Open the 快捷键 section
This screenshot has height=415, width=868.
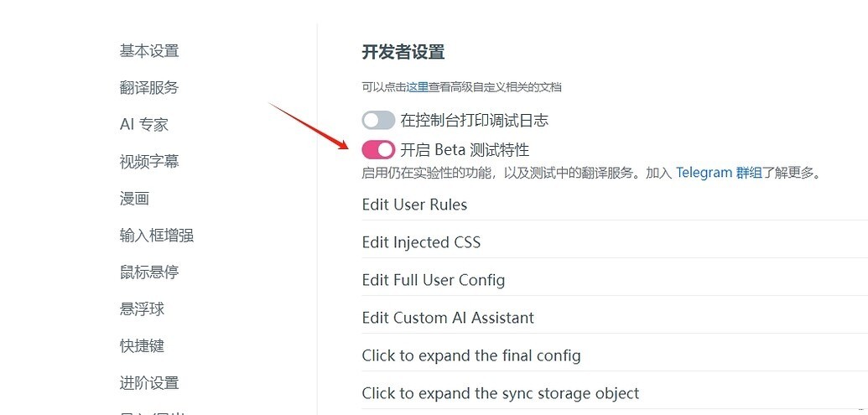click(142, 346)
